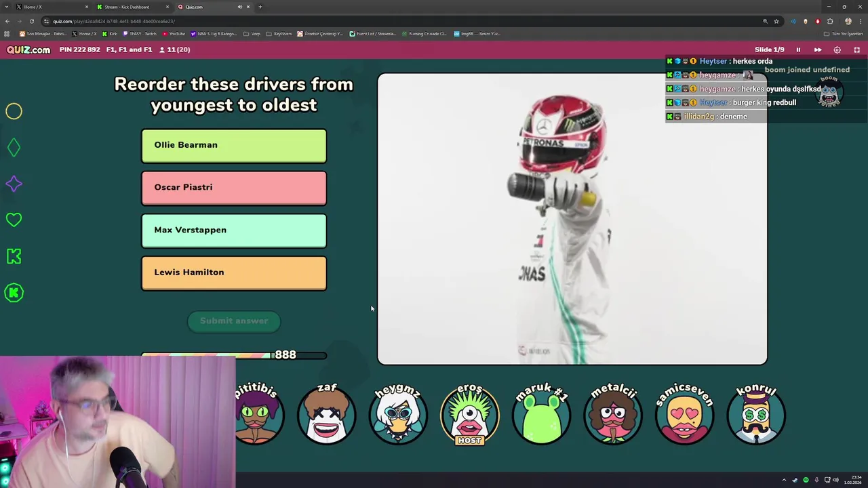This screenshot has width=868, height=488.
Task: Open the red circular extension icon
Action: coord(818,21)
